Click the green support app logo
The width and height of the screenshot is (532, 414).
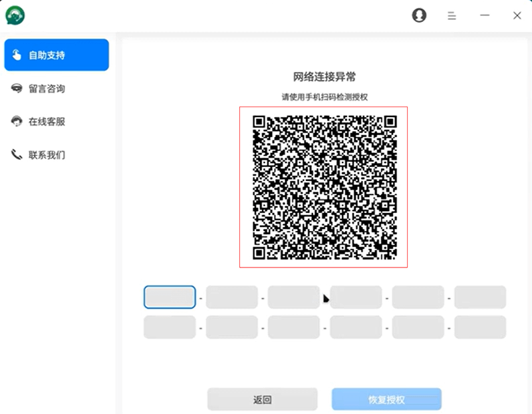(15, 15)
